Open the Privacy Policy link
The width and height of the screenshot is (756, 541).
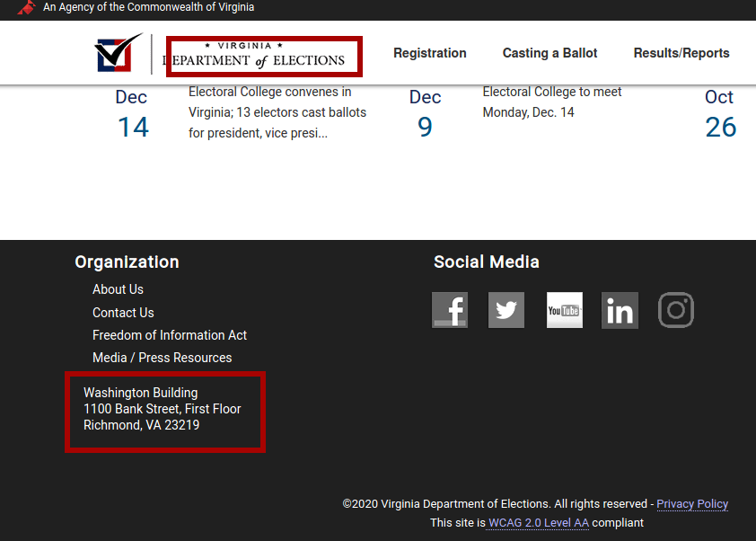click(692, 504)
